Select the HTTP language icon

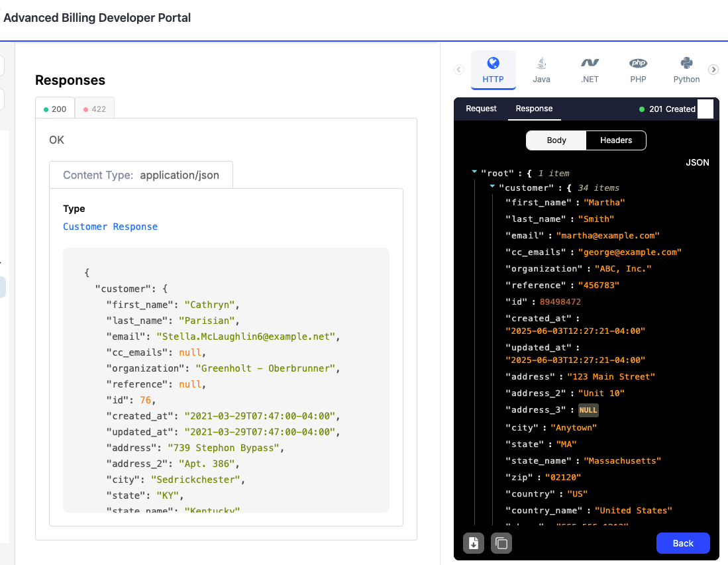pos(493,70)
